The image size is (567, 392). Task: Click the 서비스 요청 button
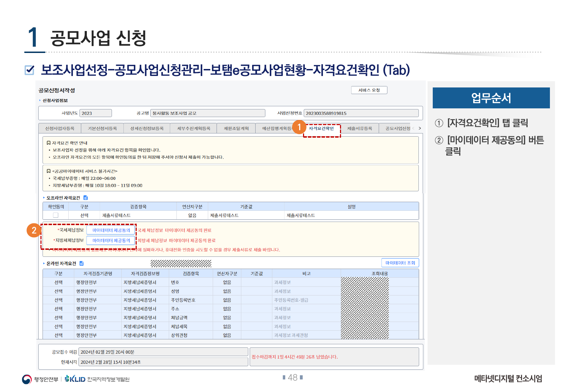369,90
